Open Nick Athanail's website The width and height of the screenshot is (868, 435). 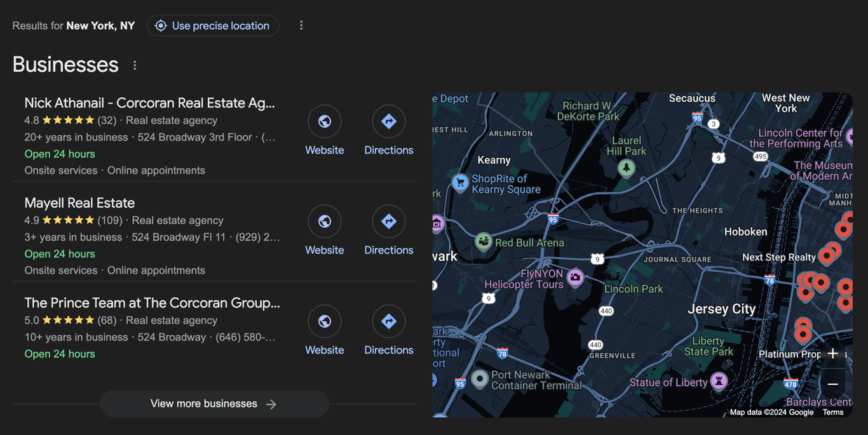(325, 121)
